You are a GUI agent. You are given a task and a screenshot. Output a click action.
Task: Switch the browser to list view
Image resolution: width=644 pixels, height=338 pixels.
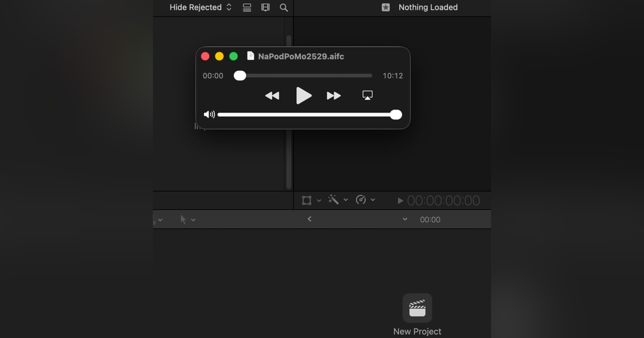(246, 7)
